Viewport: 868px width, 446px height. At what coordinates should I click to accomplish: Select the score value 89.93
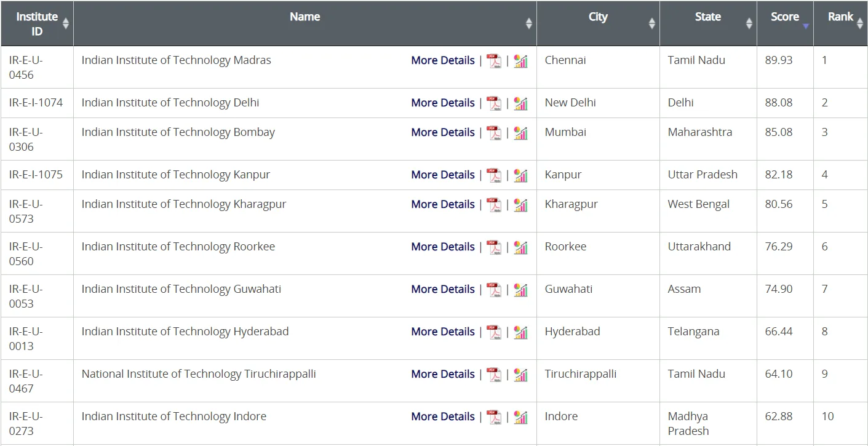(x=779, y=60)
